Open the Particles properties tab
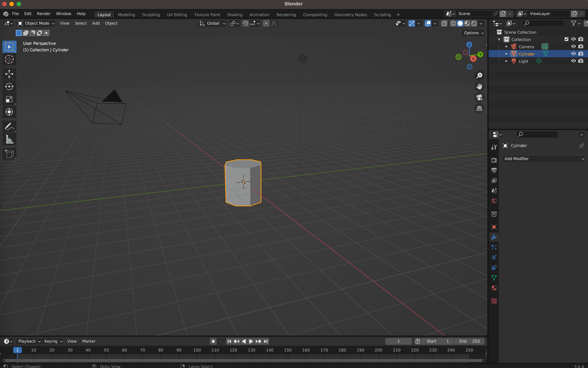The height and width of the screenshot is (368, 588). point(494,247)
